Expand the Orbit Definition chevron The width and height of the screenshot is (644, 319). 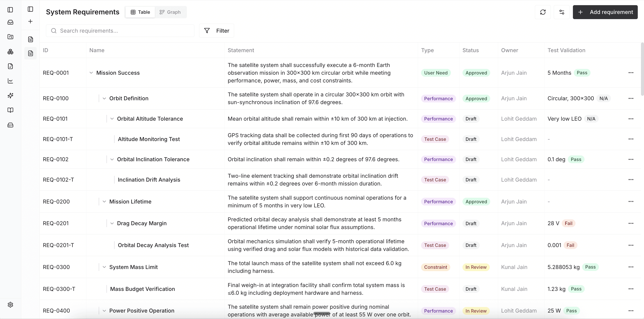104,98
